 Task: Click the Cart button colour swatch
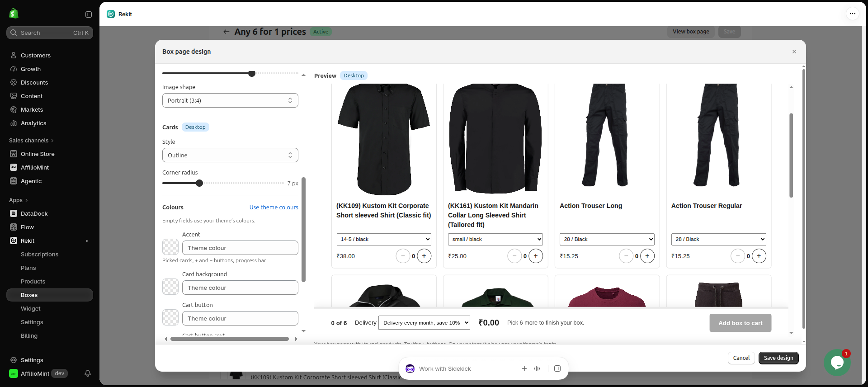[x=170, y=317]
